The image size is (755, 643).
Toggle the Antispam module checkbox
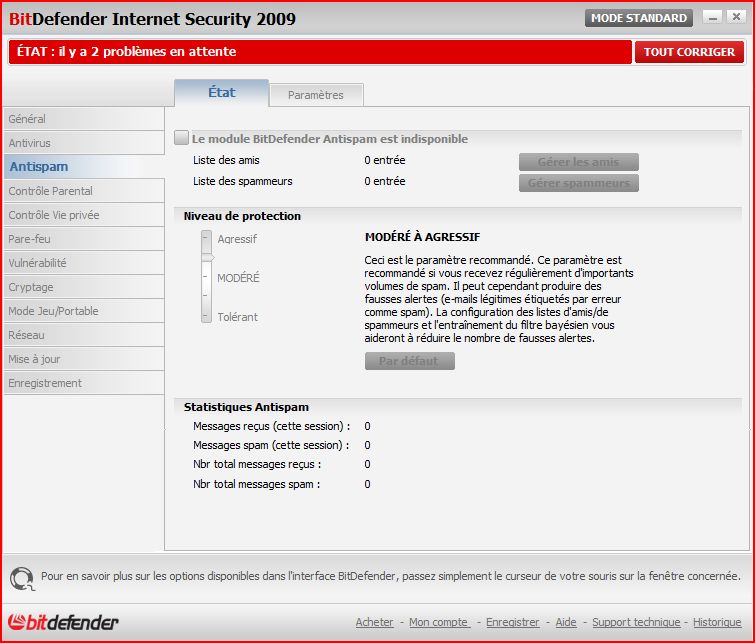tap(181, 138)
